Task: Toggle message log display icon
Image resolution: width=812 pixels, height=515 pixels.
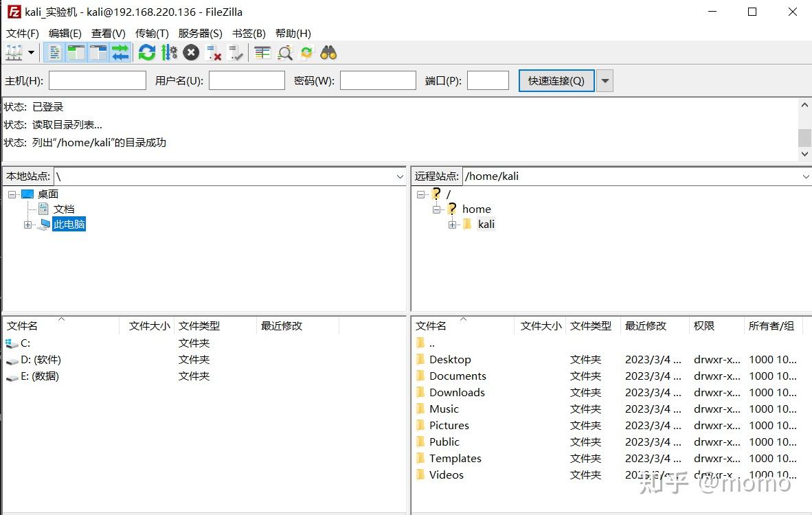Action: 54,52
